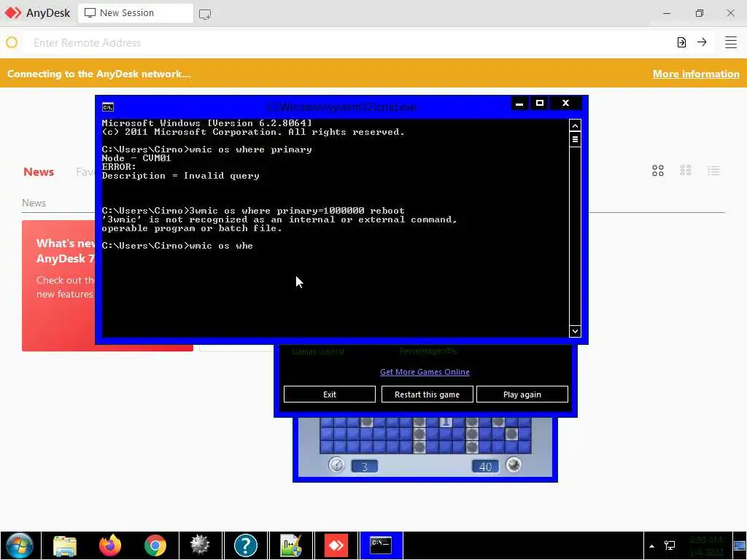Open File Explorer from the taskbar
This screenshot has height=560, width=747.
coord(65,545)
